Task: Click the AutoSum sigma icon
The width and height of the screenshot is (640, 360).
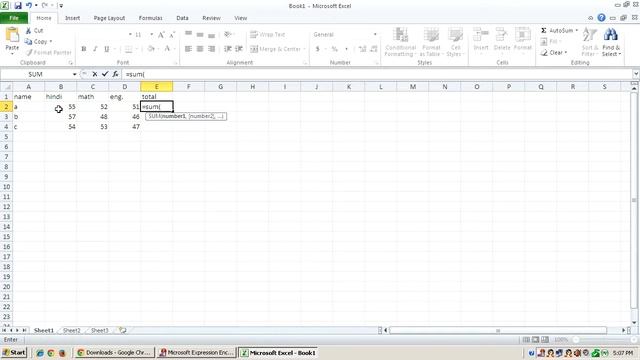Action: click(544, 31)
